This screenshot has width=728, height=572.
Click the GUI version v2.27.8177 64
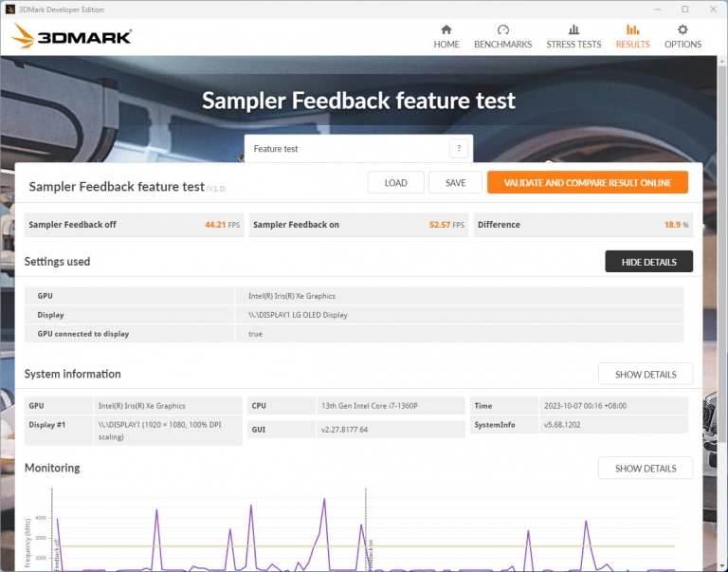344,430
